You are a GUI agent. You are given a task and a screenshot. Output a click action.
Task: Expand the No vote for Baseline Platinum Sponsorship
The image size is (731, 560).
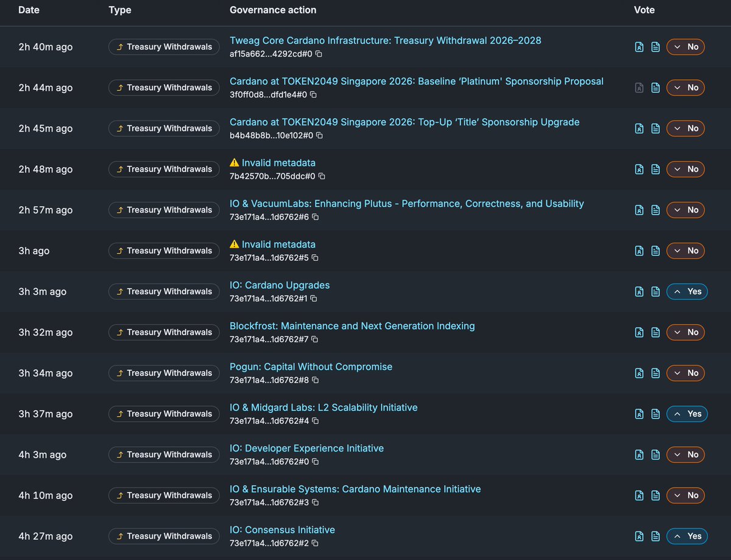click(685, 88)
